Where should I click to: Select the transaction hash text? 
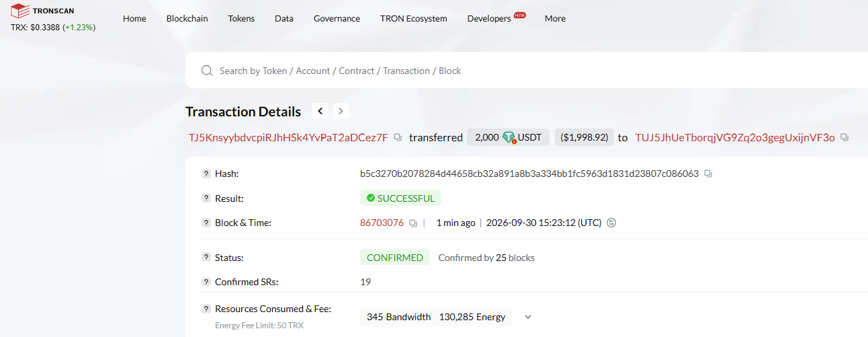point(529,174)
